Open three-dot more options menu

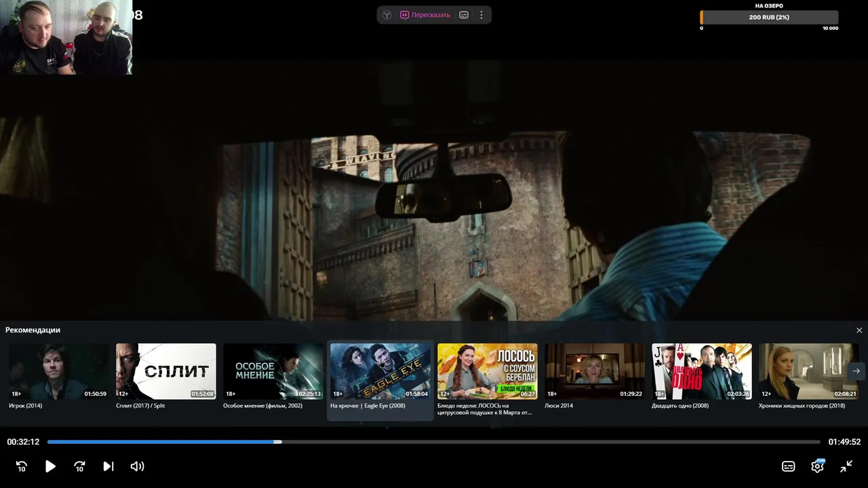point(481,15)
